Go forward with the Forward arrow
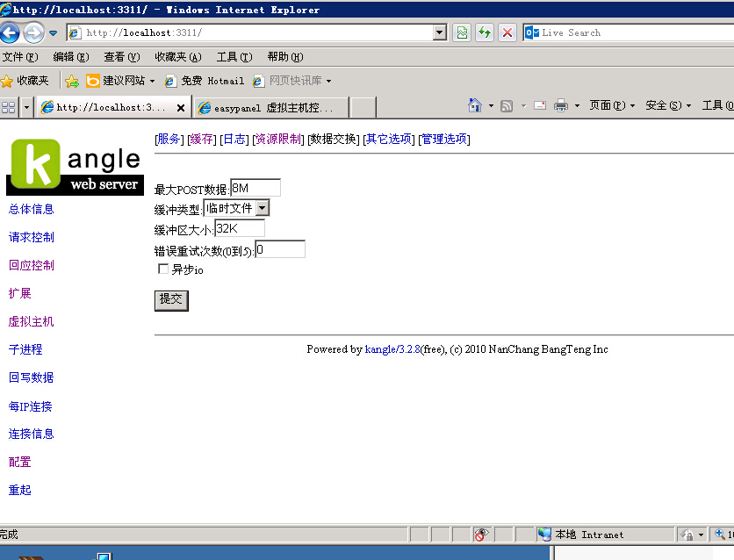 coord(34,32)
